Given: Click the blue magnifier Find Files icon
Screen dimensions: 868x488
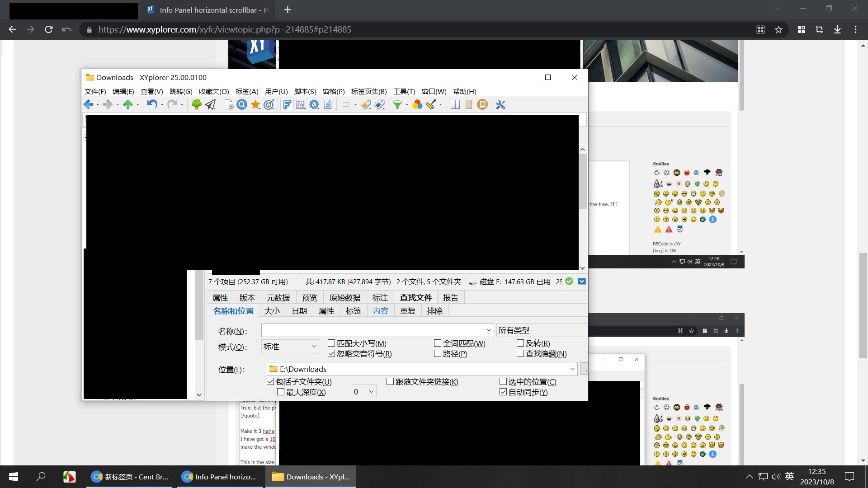Looking at the screenshot, I should (x=242, y=105).
